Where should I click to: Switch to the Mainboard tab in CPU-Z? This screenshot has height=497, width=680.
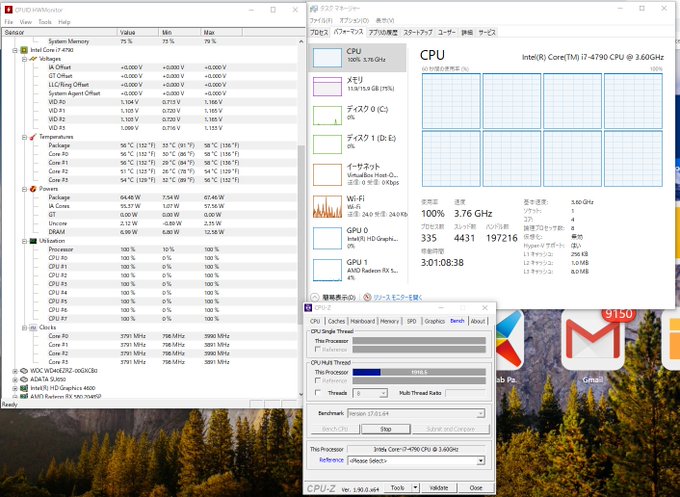(363, 321)
